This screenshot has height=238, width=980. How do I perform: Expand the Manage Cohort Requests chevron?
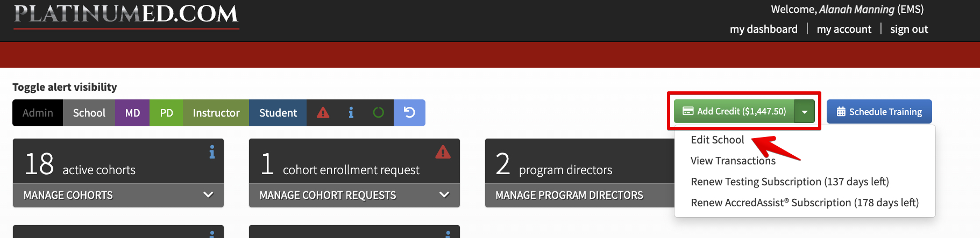[x=444, y=194]
